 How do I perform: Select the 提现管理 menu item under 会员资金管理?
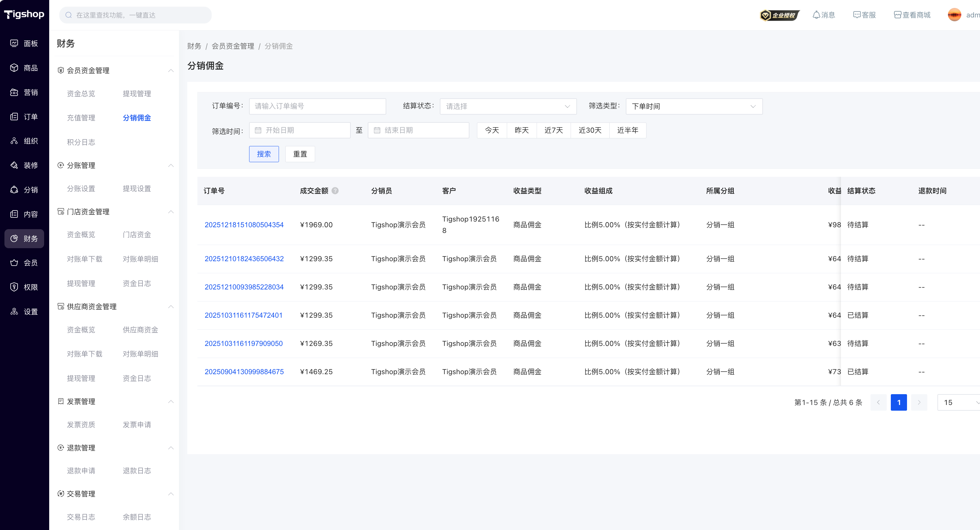pyautogui.click(x=136, y=94)
